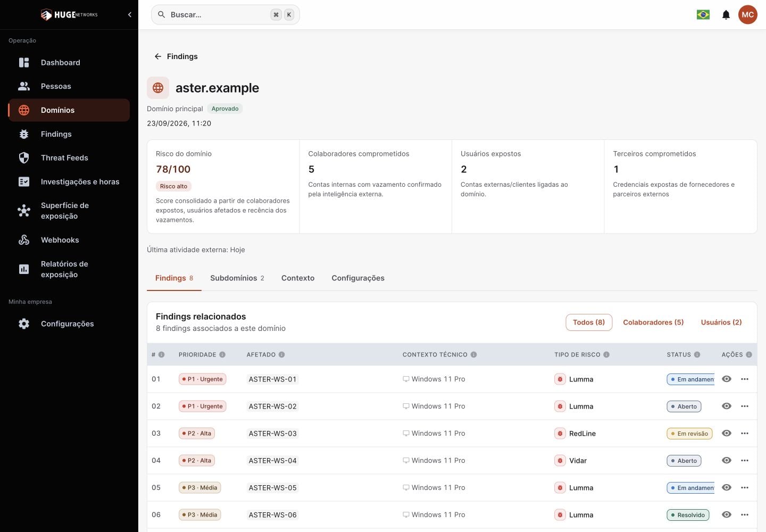Open Configurações gear in the sidebar
The height and width of the screenshot is (532, 766).
tap(24, 323)
